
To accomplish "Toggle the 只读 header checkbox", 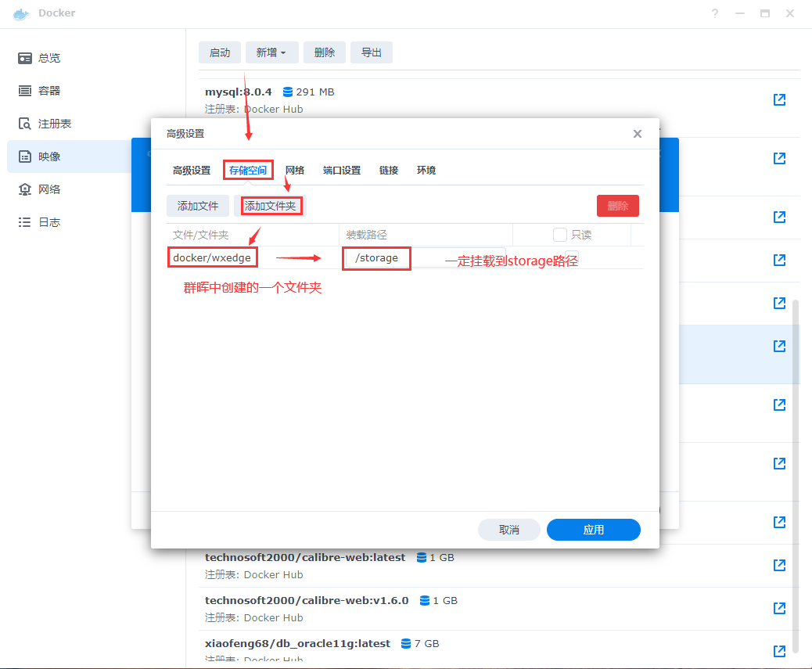I will [x=560, y=235].
